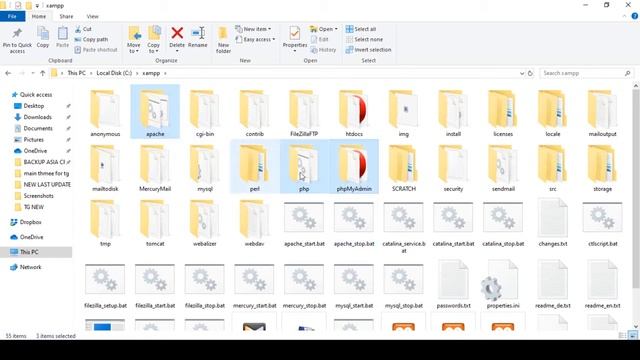Viewport: 640px width, 360px height.
Task: Collapse the ribbon with the chevron
Action: 624,16
